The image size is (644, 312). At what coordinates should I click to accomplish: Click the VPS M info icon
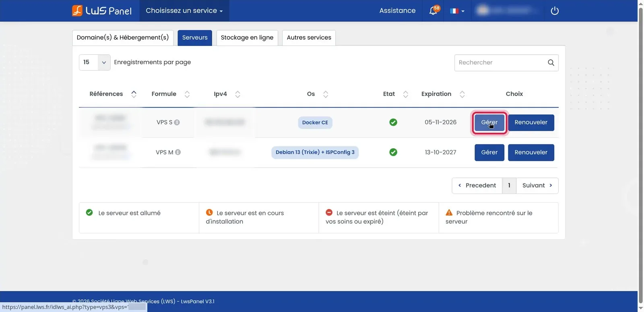click(178, 152)
